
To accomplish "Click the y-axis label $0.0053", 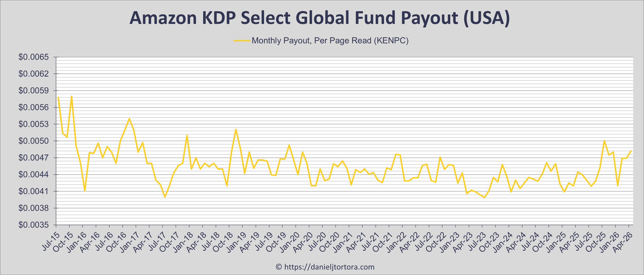I will [x=33, y=124].
